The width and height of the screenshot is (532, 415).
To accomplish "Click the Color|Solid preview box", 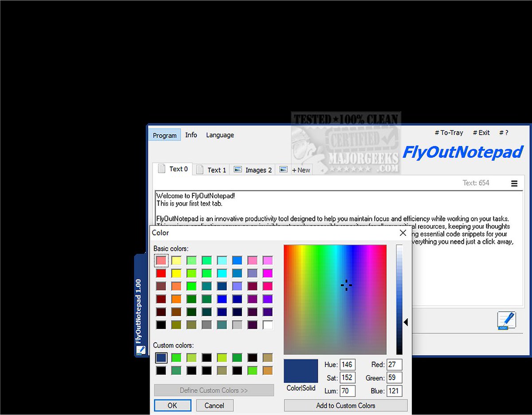I will point(301,371).
